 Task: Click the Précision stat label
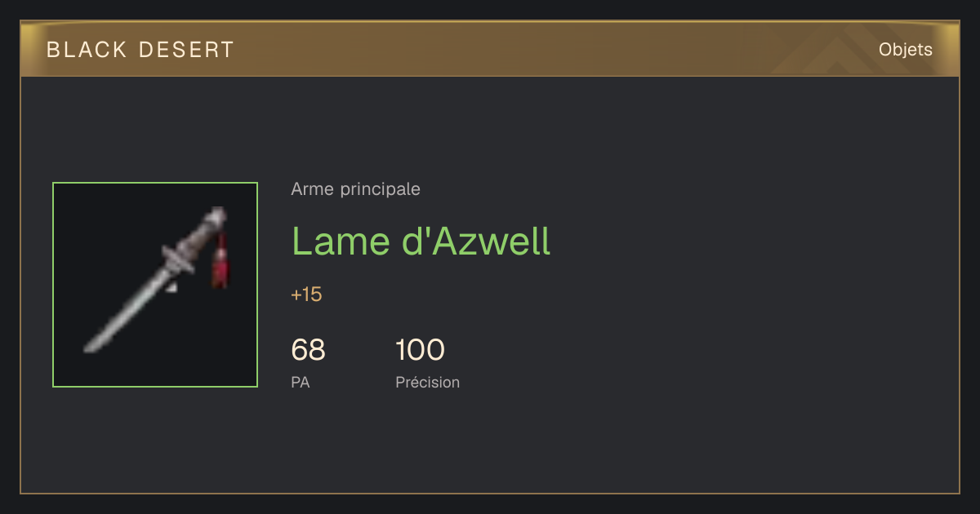pyautogui.click(x=428, y=382)
